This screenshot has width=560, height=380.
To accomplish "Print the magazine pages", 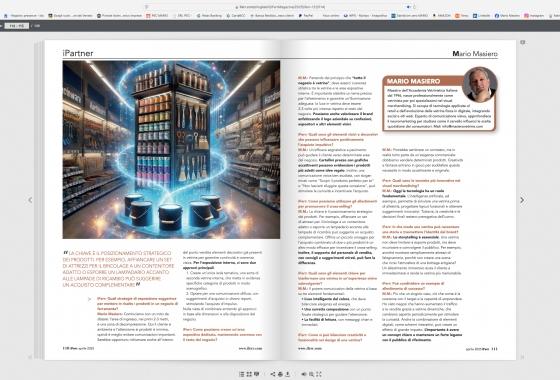I will 280,374.
